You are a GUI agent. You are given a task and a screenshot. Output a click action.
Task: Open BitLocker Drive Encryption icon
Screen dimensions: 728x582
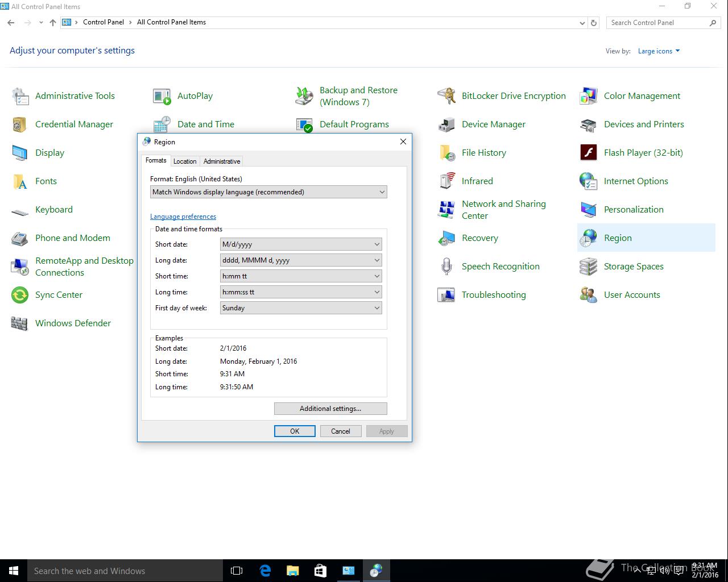446,96
